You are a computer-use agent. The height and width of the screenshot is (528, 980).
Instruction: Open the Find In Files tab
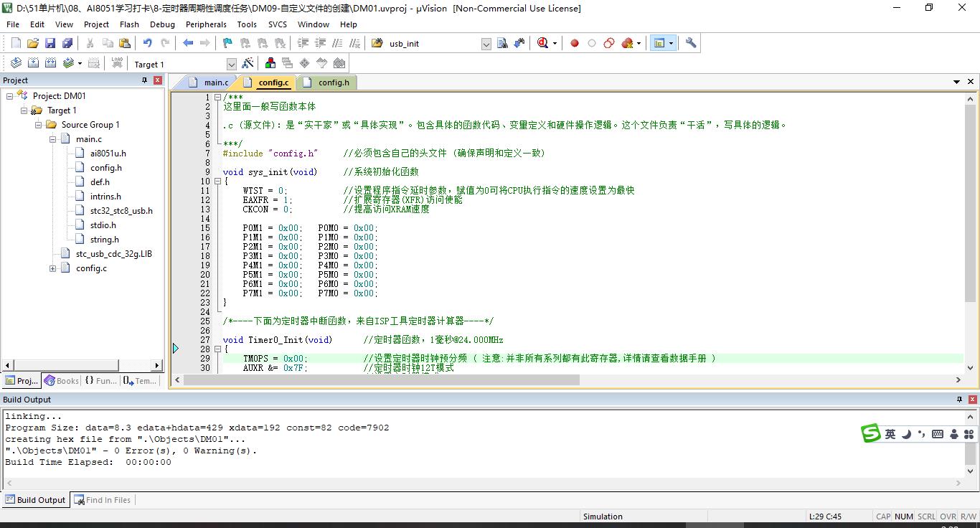coord(108,500)
